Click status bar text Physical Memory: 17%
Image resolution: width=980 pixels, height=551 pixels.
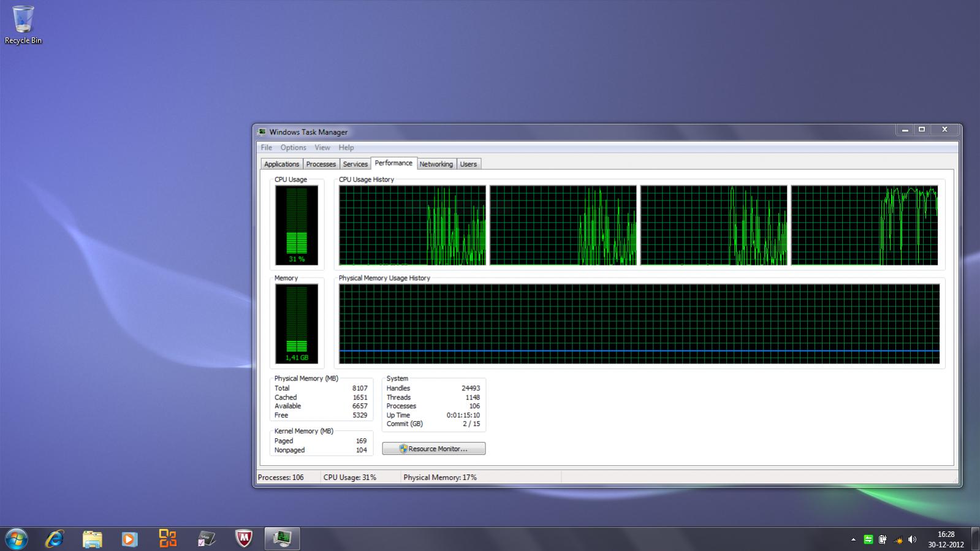point(440,477)
